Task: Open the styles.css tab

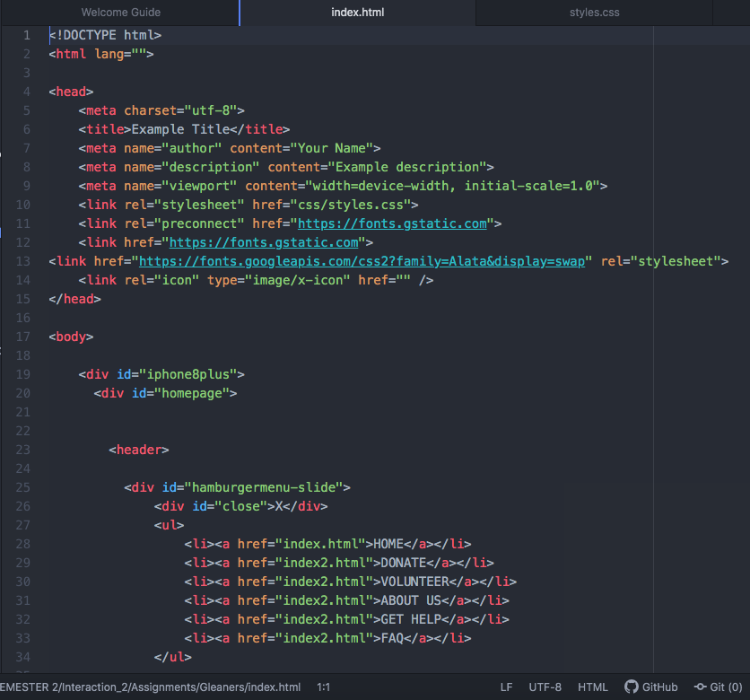Action: click(594, 13)
